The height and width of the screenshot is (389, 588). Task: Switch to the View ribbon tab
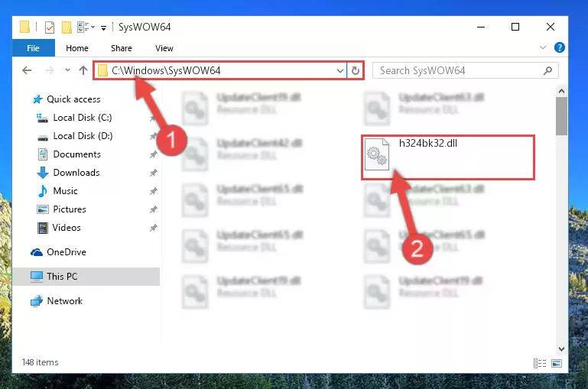point(164,48)
